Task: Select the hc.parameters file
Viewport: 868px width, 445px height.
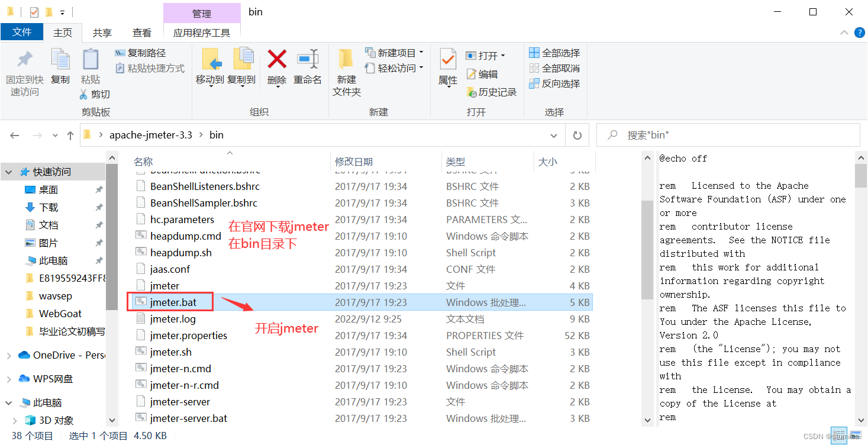Action: point(361,220)
